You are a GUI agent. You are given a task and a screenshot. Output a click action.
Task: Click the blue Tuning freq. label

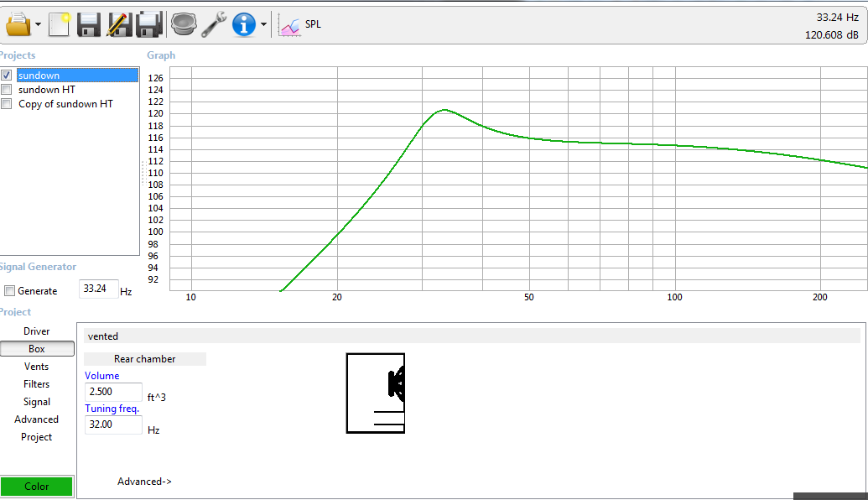pos(112,409)
